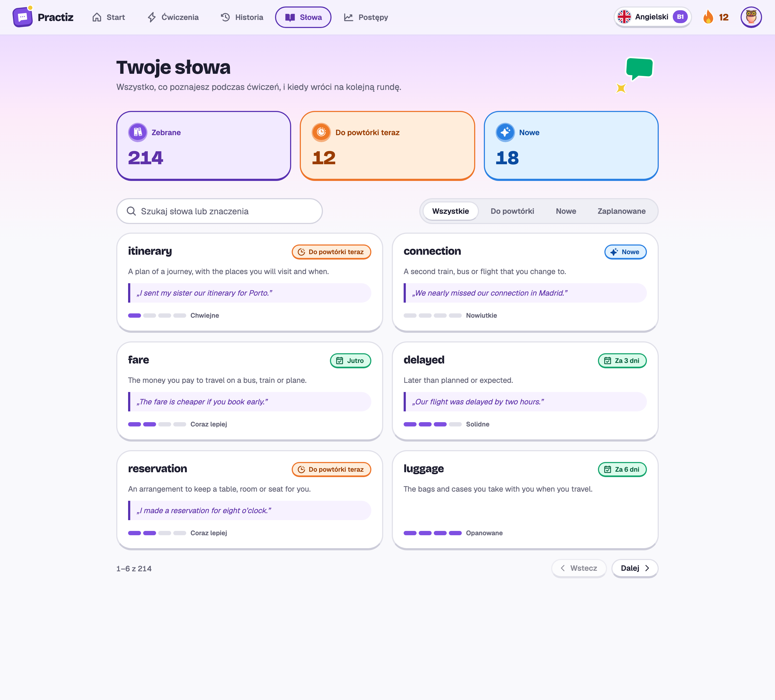This screenshot has width=775, height=700.
Task: Click the flame streak icon
Action: point(708,17)
